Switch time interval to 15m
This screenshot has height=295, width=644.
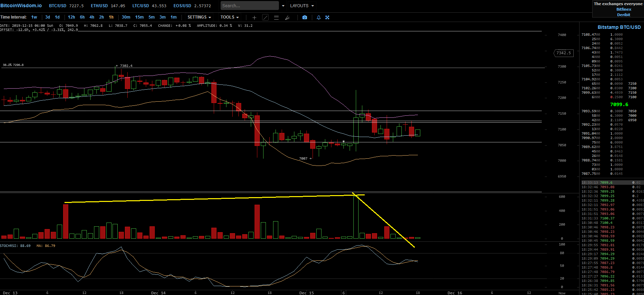[139, 17]
